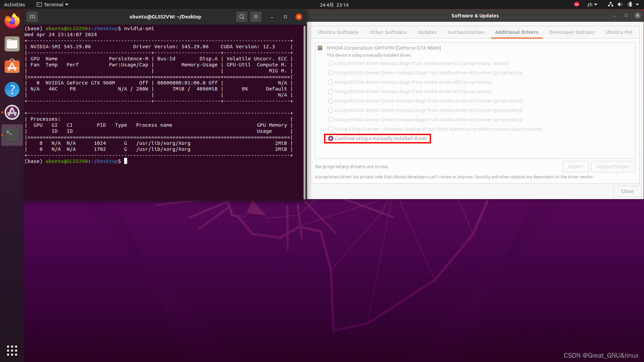Click the Other Software tab icon

(388, 32)
